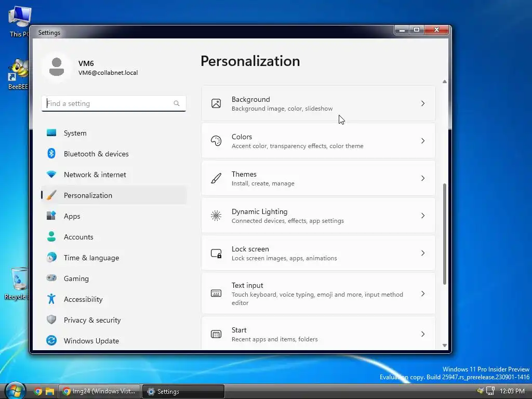Open Chrome from the taskbar pinned icon
532x399 pixels.
(37, 391)
